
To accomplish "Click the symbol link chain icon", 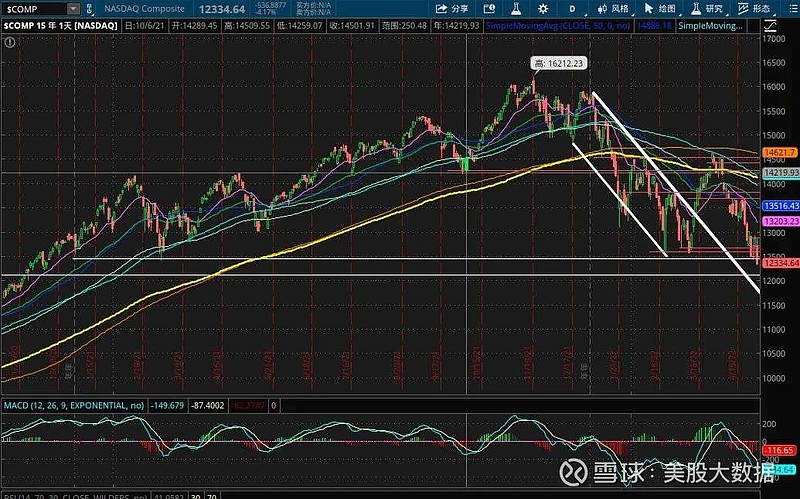I will tap(90, 9).
